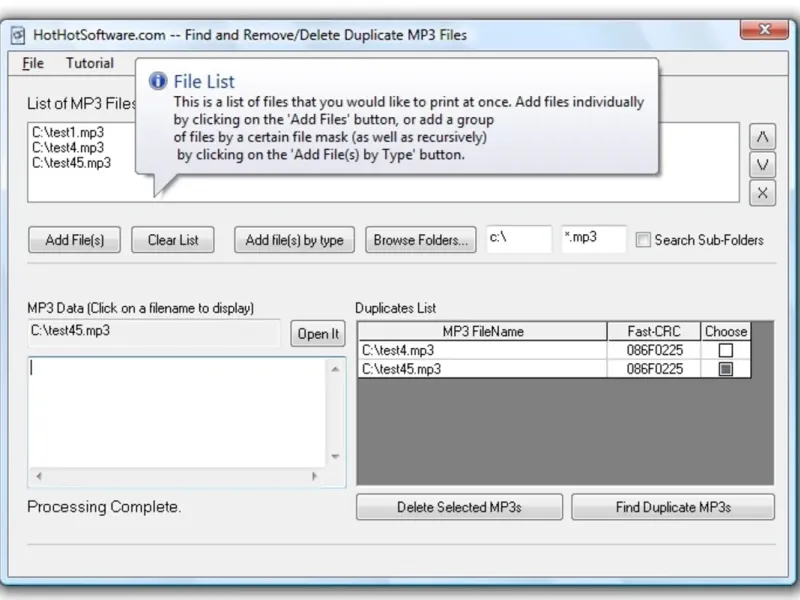Click the up arrow of the MP3 data vertical scrollbar
The width and height of the screenshot is (800, 600).
tap(335, 369)
